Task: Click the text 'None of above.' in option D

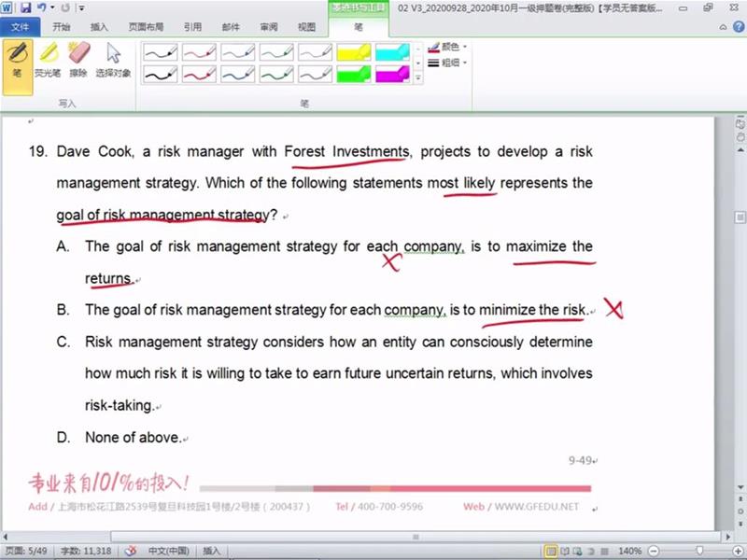Action: tap(133, 437)
